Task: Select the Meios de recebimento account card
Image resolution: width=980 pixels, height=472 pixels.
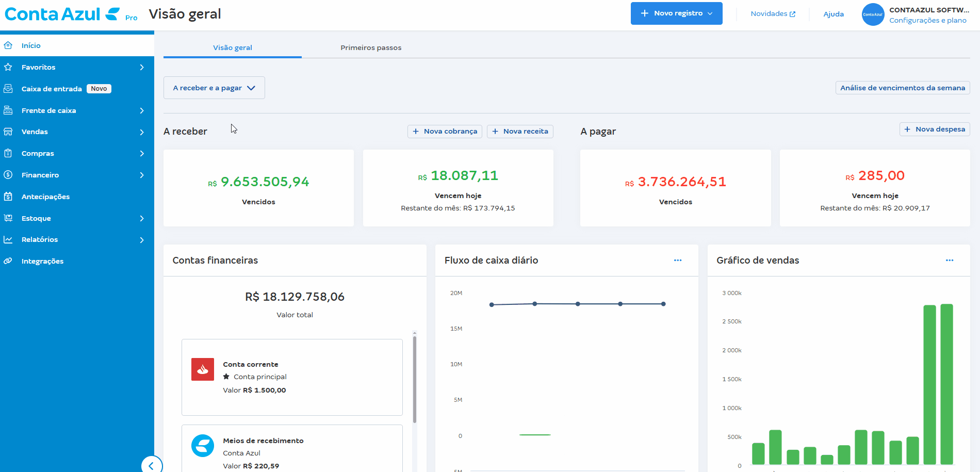Action: click(x=292, y=448)
